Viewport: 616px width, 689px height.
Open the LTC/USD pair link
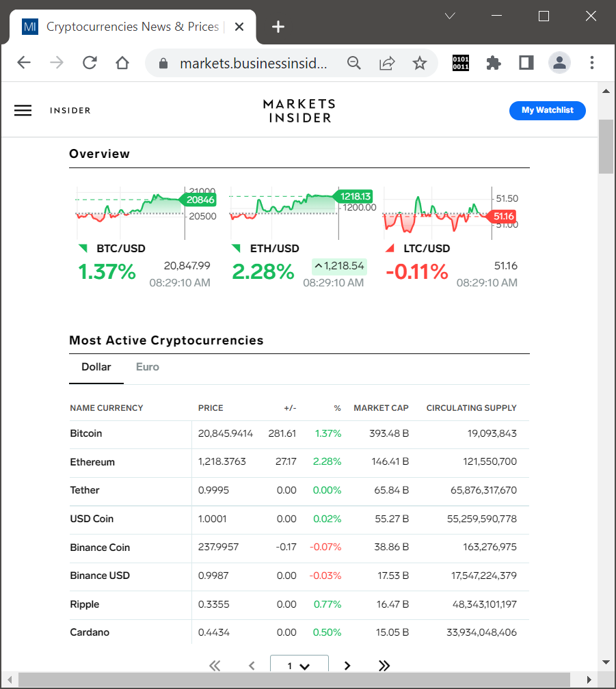(x=427, y=249)
